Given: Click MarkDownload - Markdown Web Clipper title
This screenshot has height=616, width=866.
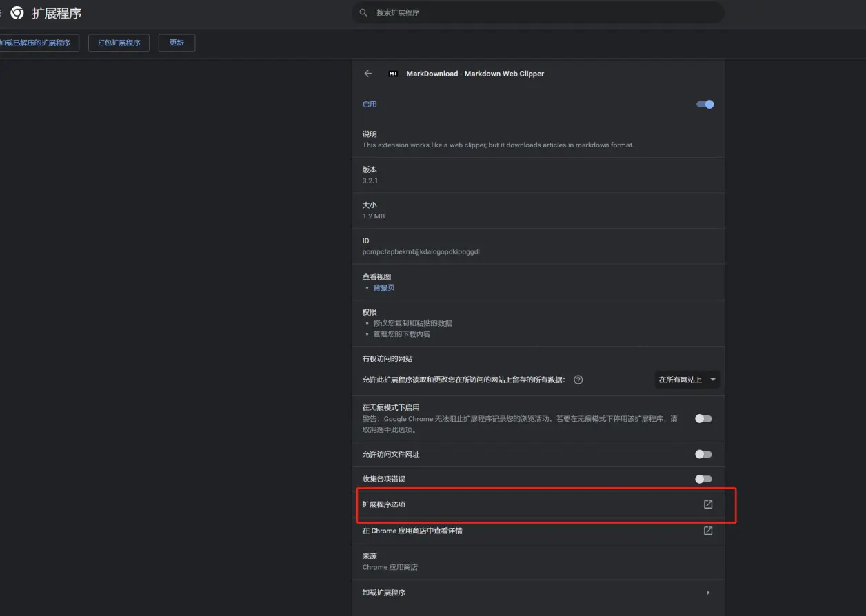Looking at the screenshot, I should [x=475, y=74].
